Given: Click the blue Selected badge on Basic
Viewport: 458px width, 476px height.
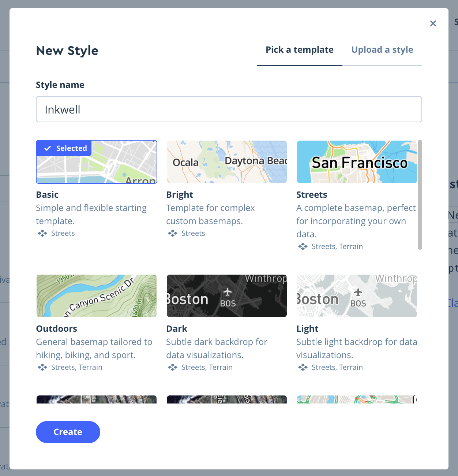Looking at the screenshot, I should tap(63, 148).
